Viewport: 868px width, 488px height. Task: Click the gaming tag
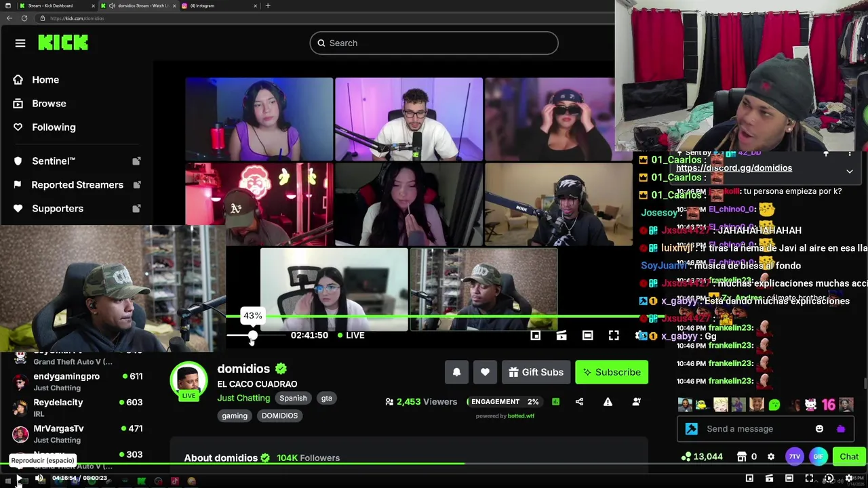(235, 416)
